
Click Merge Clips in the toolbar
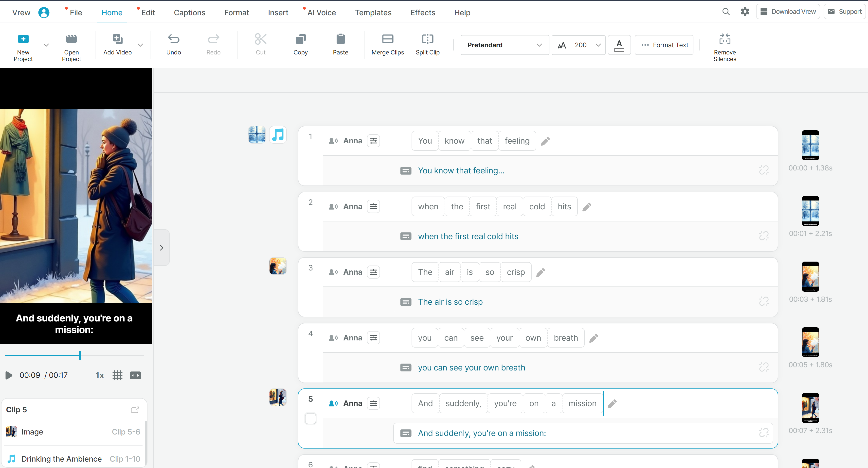point(387,45)
